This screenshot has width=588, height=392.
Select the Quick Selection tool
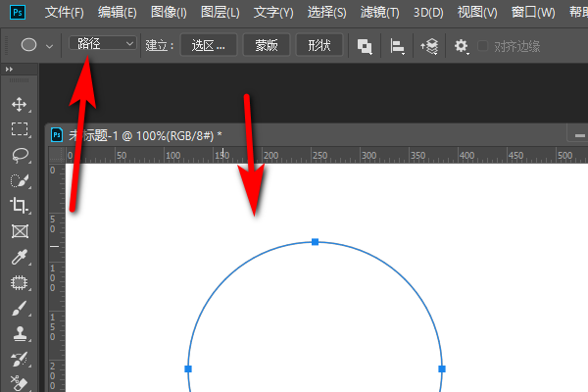[20, 180]
